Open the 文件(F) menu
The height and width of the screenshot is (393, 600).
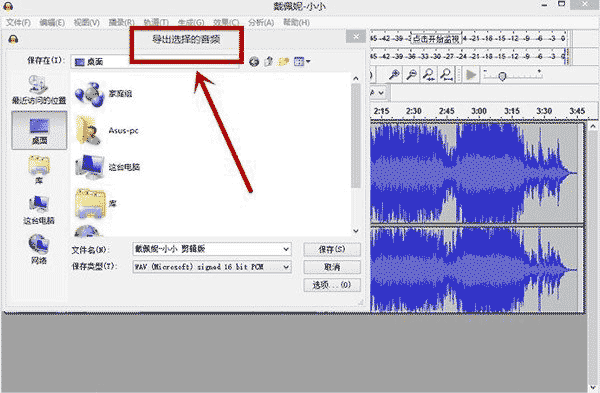(18, 23)
